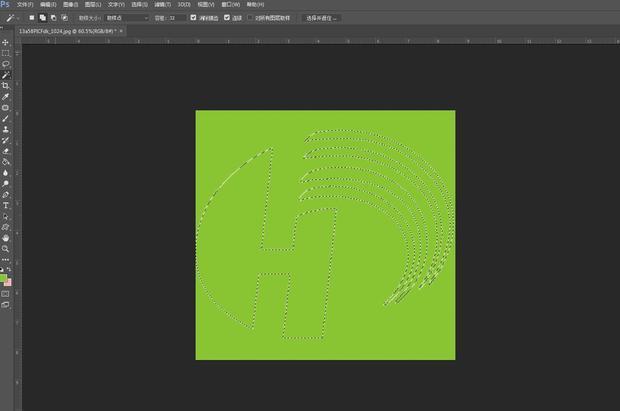This screenshot has width=620, height=411.
Task: Select the Move tool
Action: coord(6,42)
